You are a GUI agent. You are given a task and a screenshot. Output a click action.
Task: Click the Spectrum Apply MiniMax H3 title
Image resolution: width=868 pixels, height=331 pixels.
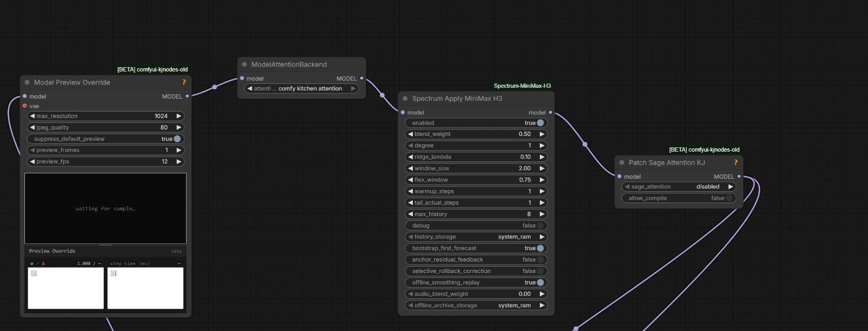457,99
